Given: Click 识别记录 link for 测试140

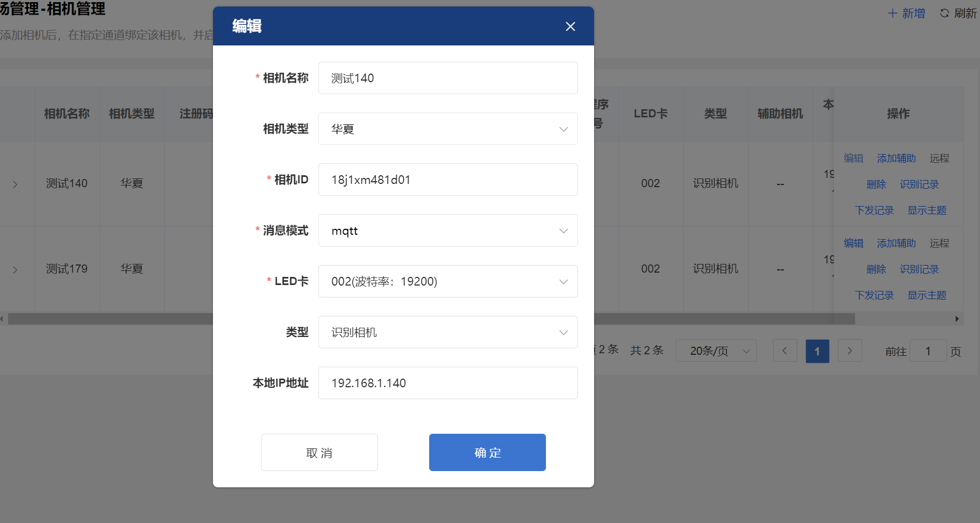Looking at the screenshot, I should [919, 184].
